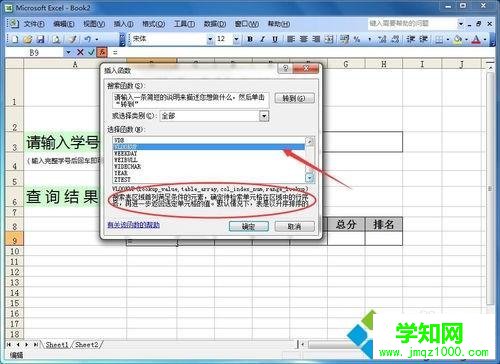Open the Name Box dropdown next to B9

pos(68,52)
